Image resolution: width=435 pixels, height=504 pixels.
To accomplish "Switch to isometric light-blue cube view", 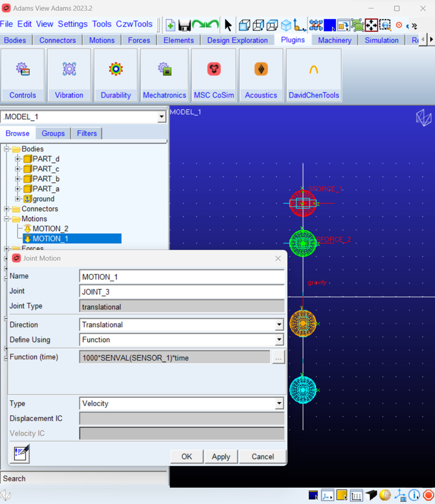I will tap(285, 25).
